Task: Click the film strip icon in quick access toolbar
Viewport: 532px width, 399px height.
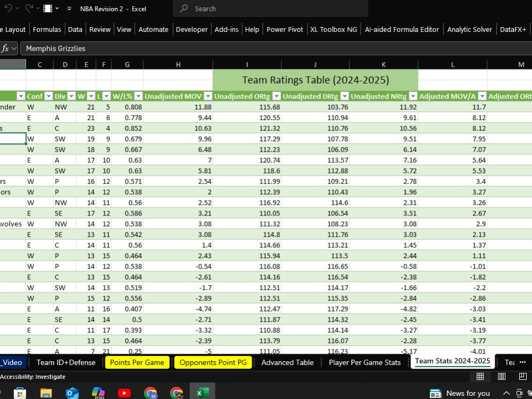Action: [x=48, y=9]
